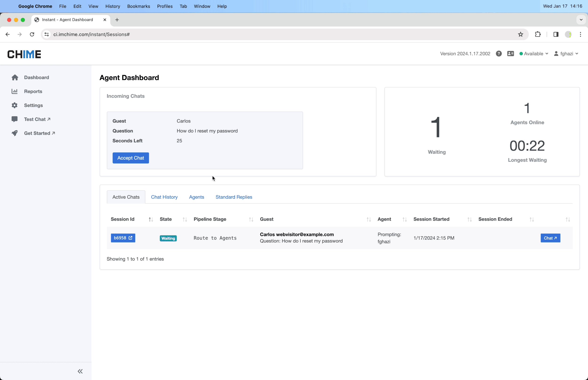Open the help question-mark icon

[499, 54]
